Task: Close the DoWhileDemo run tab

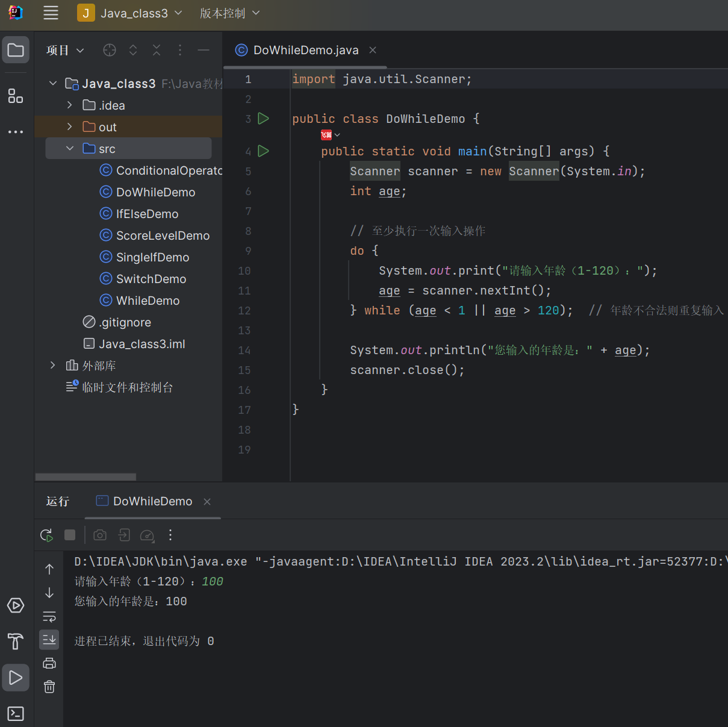Action: 207,502
